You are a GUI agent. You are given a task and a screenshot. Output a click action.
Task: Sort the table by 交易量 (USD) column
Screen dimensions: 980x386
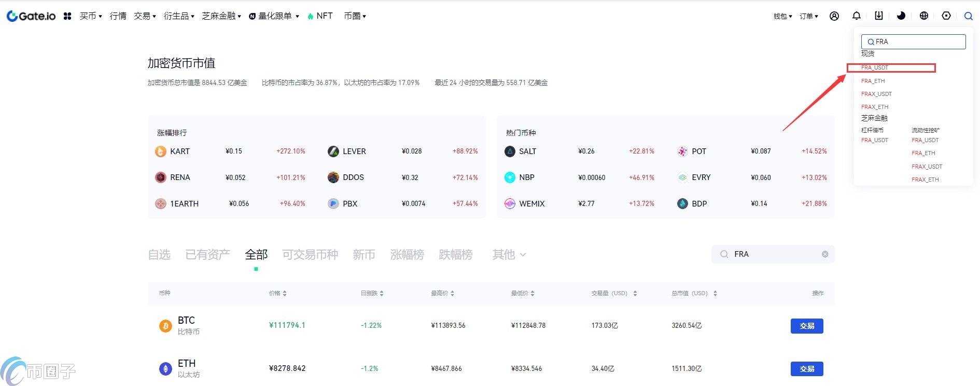pos(614,294)
